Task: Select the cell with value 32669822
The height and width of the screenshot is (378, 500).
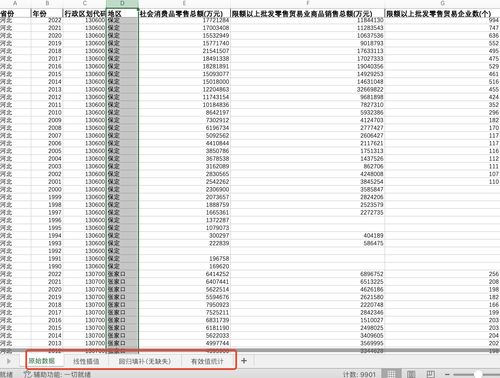Action: pyautogui.click(x=307, y=89)
